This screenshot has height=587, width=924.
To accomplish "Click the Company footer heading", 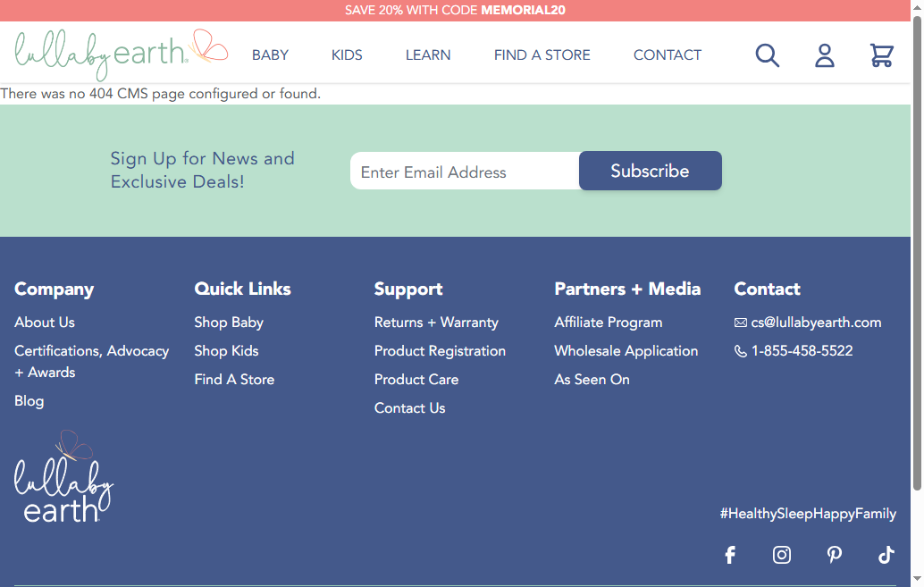I will (55, 289).
